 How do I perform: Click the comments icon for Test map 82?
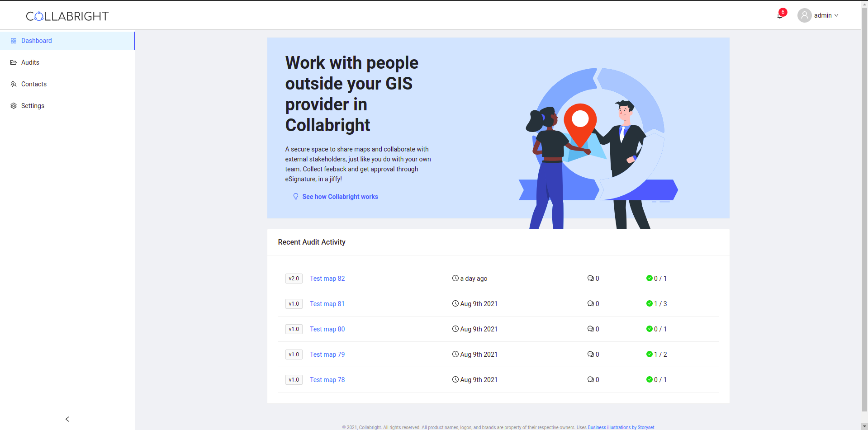(591, 278)
